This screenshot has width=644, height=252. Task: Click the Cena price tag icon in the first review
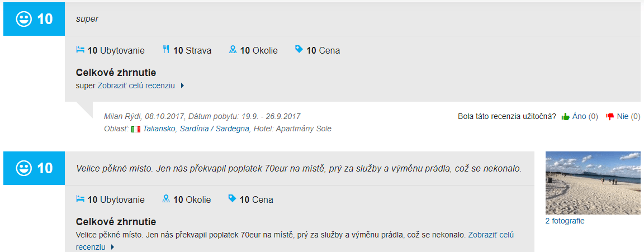pos(299,50)
